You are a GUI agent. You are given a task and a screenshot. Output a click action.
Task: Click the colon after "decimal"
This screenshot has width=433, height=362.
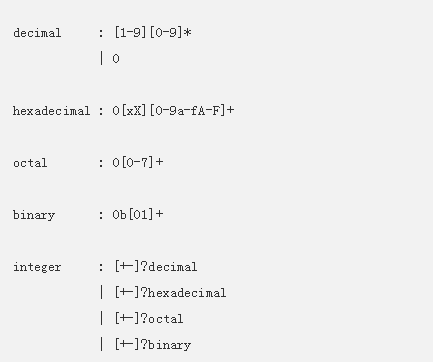(x=101, y=33)
